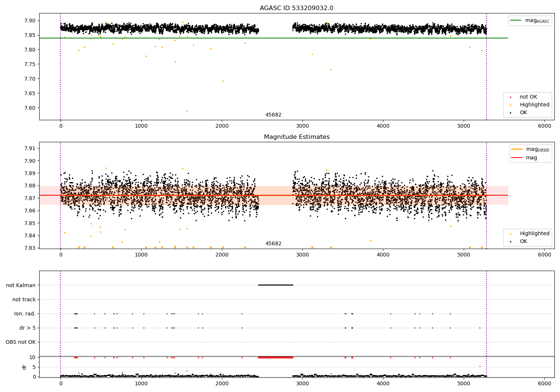Click the 7.60 y-tick in top plot
Screen dimensions: 560x392
click(30, 108)
